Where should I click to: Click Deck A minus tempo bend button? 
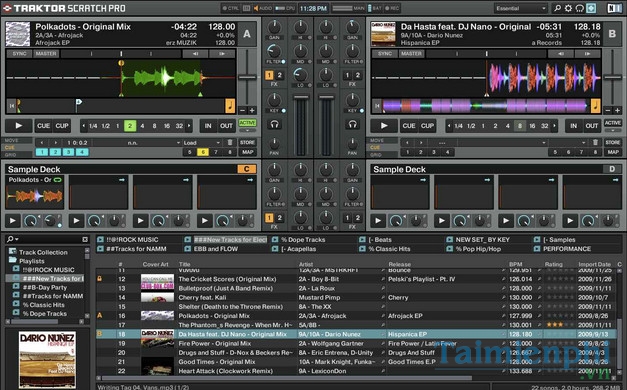click(x=243, y=110)
